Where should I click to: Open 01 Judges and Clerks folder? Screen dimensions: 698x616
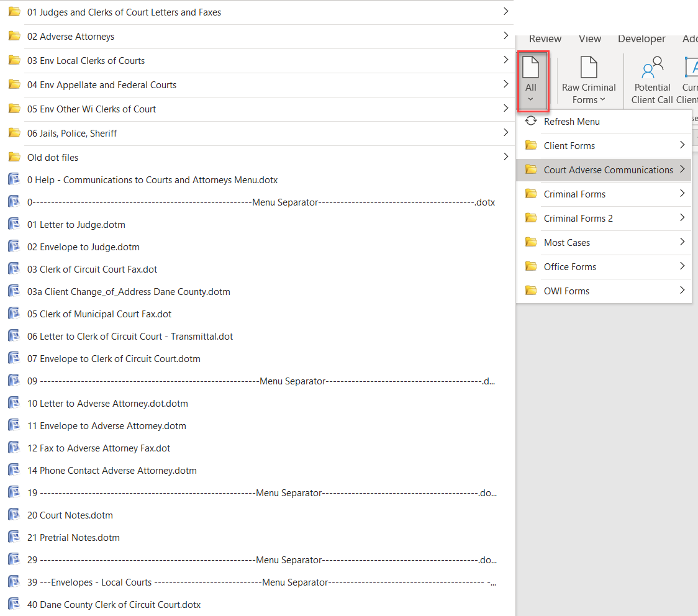[x=258, y=12]
